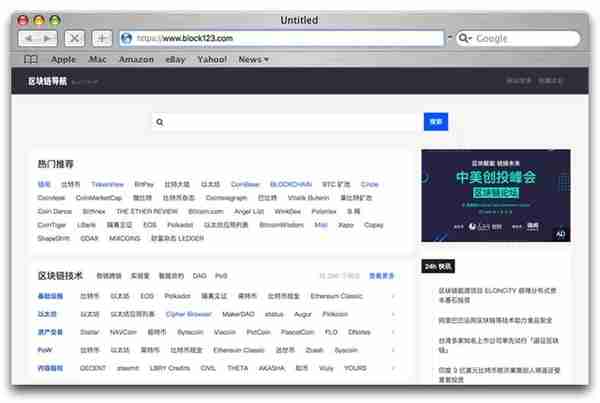The width and height of the screenshot is (600, 403).
Task: Open the DECENT link
Action: click(93, 368)
